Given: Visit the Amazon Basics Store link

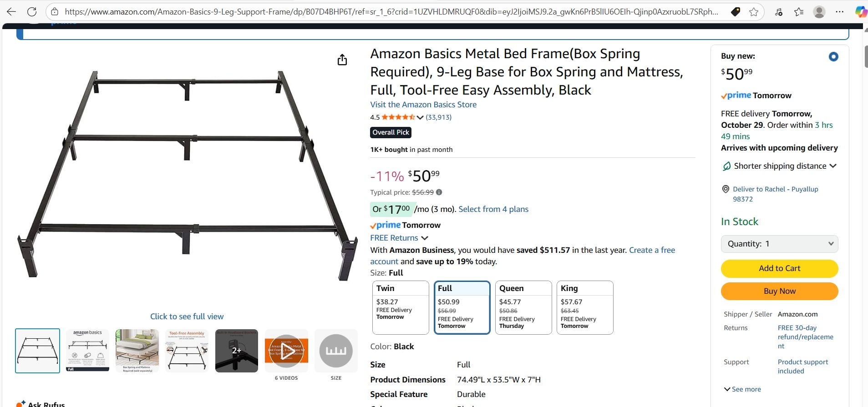Looking at the screenshot, I should 423,104.
